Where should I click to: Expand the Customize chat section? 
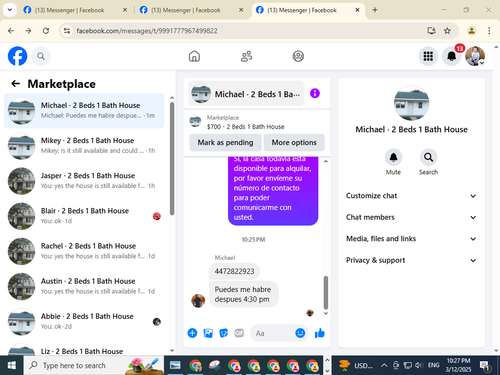411,196
